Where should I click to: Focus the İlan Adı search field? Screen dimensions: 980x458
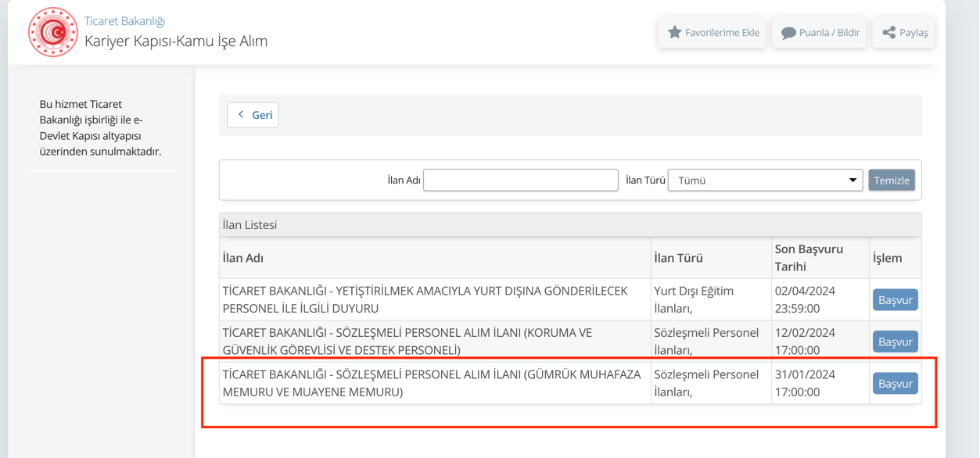(521, 180)
